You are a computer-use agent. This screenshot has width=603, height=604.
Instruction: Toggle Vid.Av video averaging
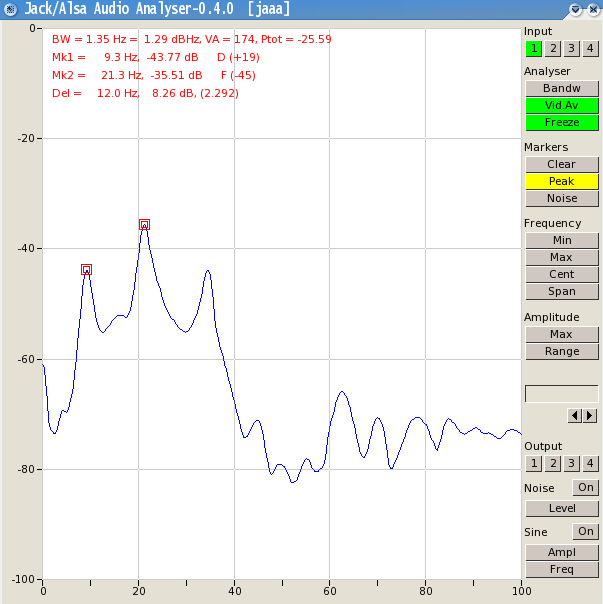[562, 105]
